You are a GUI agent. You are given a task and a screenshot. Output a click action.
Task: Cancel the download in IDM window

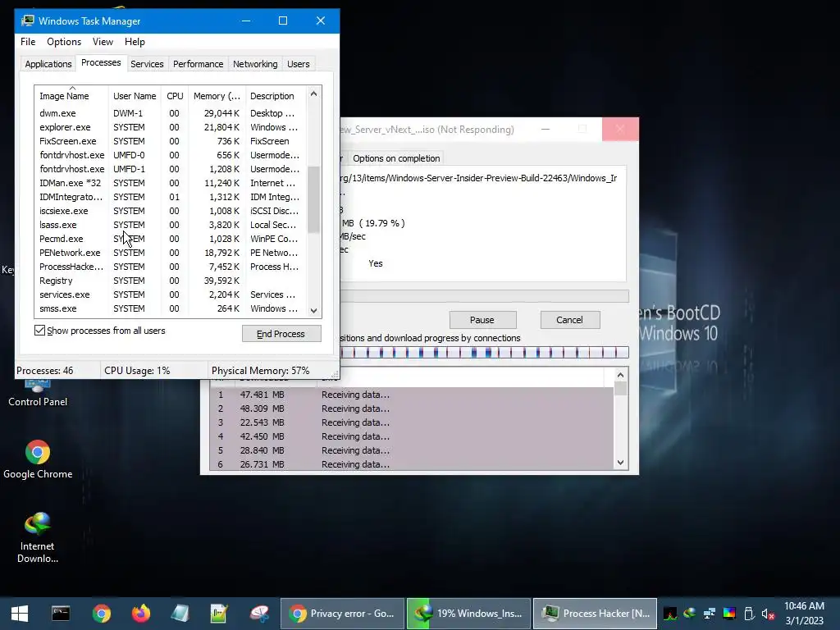pyautogui.click(x=569, y=320)
